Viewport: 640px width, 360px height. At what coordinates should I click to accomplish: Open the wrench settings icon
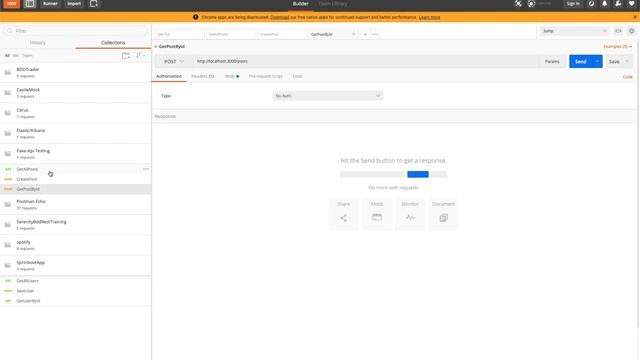click(618, 4)
